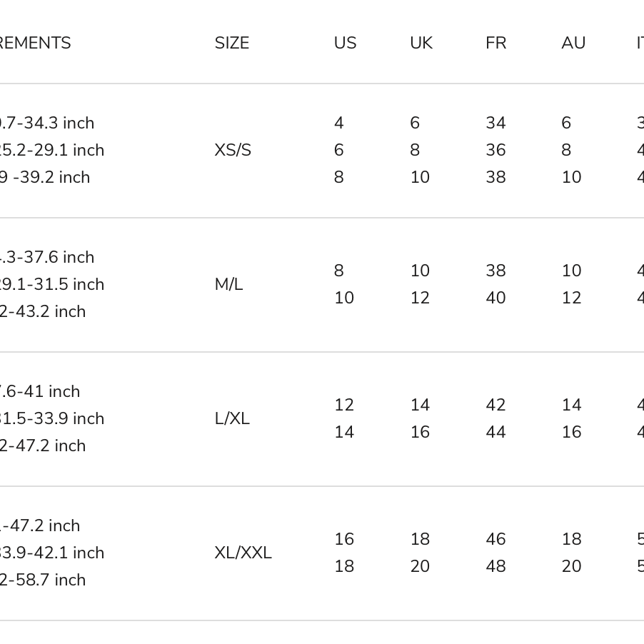Click the FR size 44 cell
The image size is (644, 644).
(495, 433)
